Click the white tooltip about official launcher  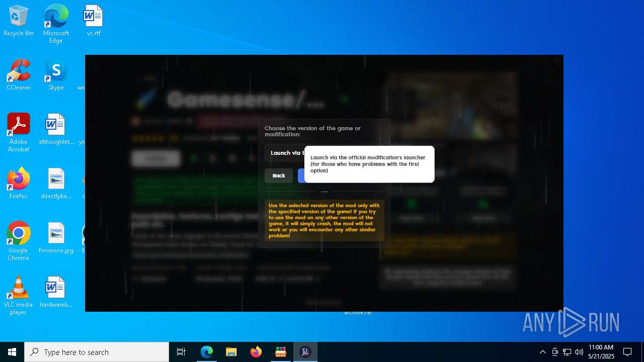[x=369, y=164]
